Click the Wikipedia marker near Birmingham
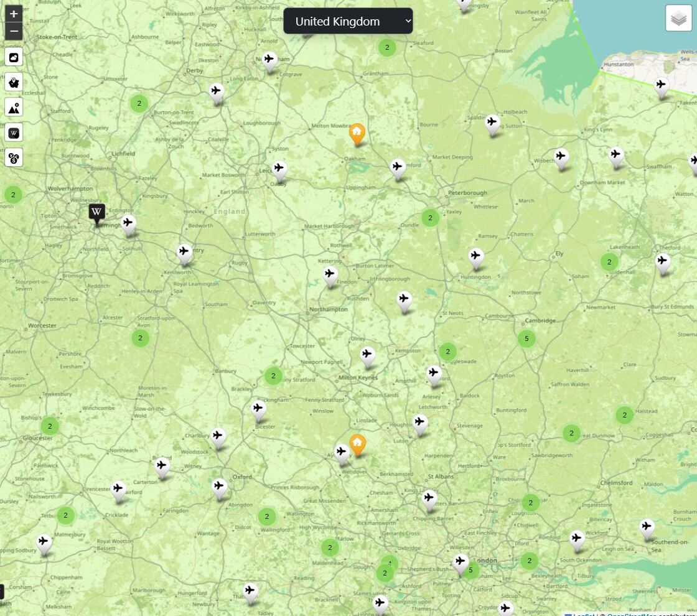The height and width of the screenshot is (616, 697). [x=96, y=214]
